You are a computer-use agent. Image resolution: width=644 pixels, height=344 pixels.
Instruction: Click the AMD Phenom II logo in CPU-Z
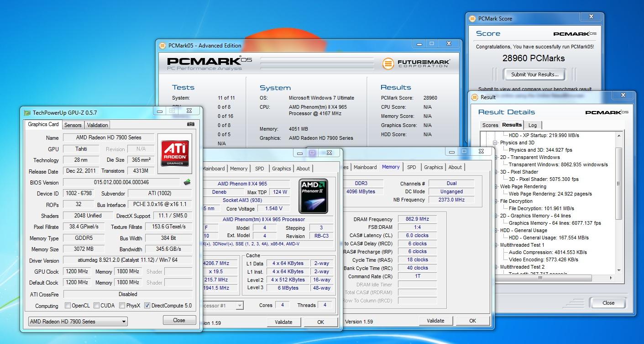(313, 196)
